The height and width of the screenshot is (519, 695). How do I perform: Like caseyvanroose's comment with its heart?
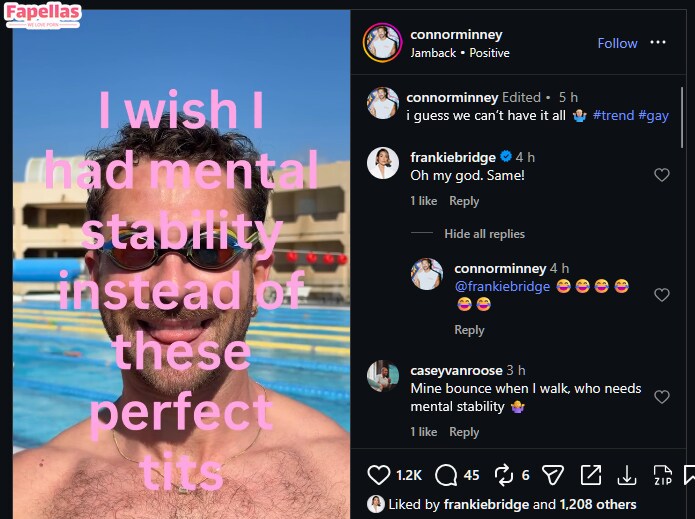[661, 397]
